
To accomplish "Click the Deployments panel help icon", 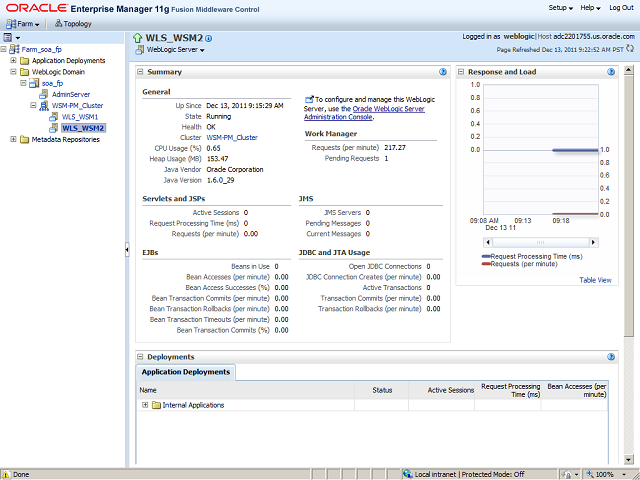I will pos(611,357).
